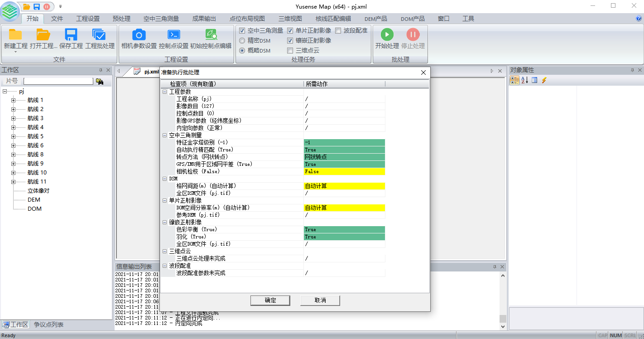644x339 pixels.
Task: Pin the 对象属性 panel with pushpin icon
Action: pos(632,70)
